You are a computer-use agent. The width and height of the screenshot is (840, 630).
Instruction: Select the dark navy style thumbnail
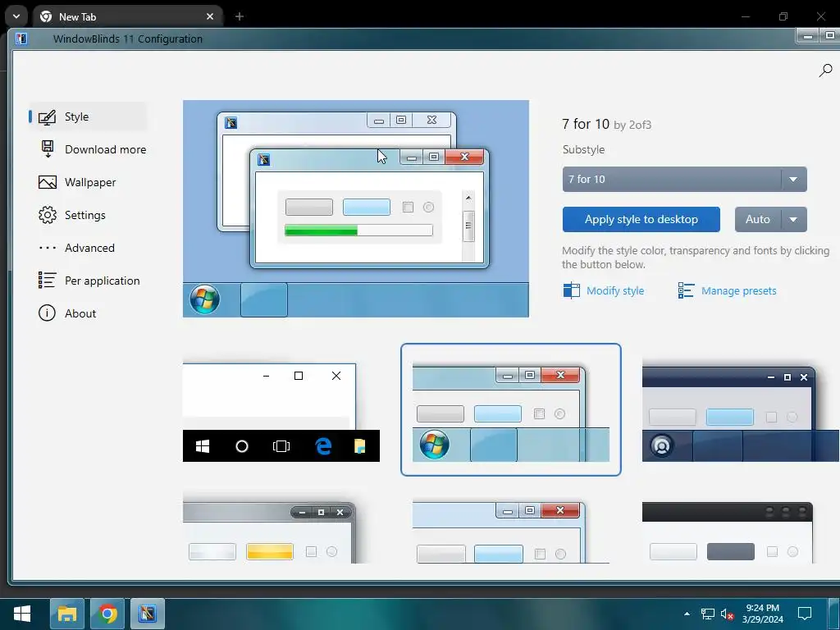click(x=741, y=412)
